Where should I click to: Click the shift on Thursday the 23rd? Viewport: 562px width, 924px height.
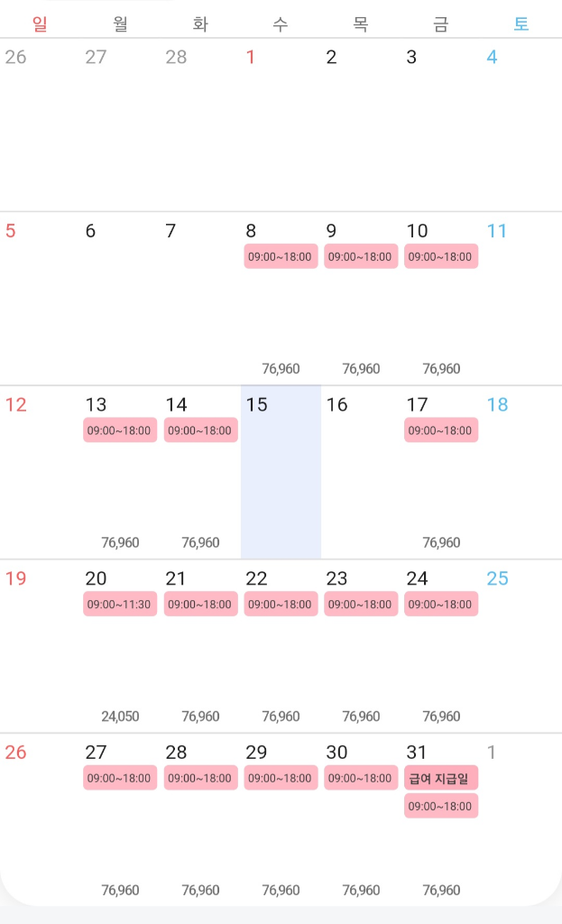point(361,604)
